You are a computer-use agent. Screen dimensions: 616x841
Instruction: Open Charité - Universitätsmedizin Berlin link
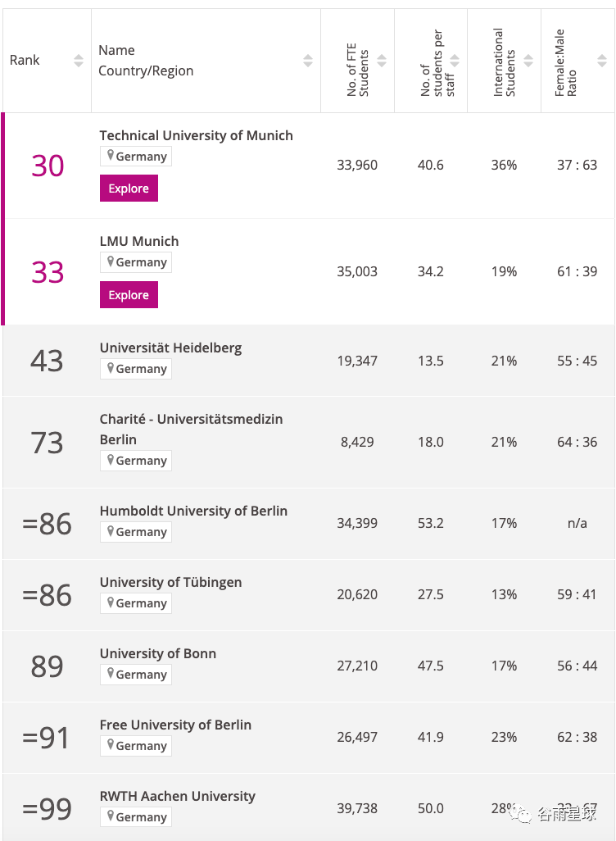pyautogui.click(x=191, y=429)
